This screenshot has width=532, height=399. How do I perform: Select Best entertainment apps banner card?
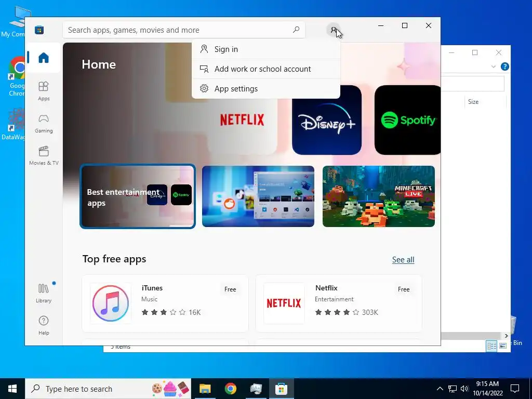137,196
